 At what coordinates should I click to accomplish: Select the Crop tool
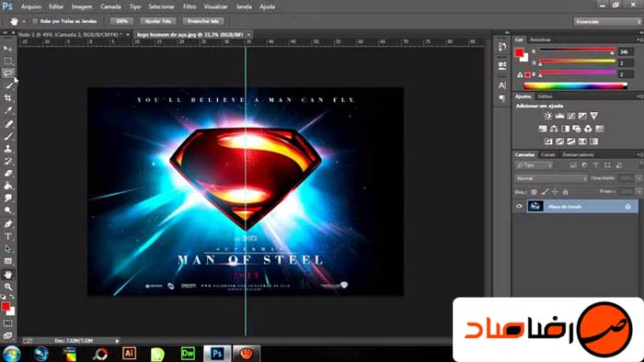pos(7,98)
